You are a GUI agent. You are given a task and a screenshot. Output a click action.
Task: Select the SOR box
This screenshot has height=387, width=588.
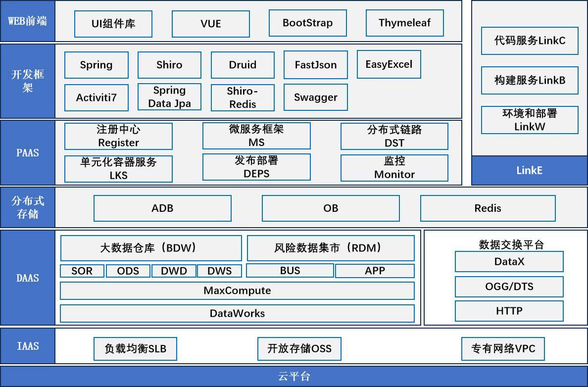(x=82, y=271)
